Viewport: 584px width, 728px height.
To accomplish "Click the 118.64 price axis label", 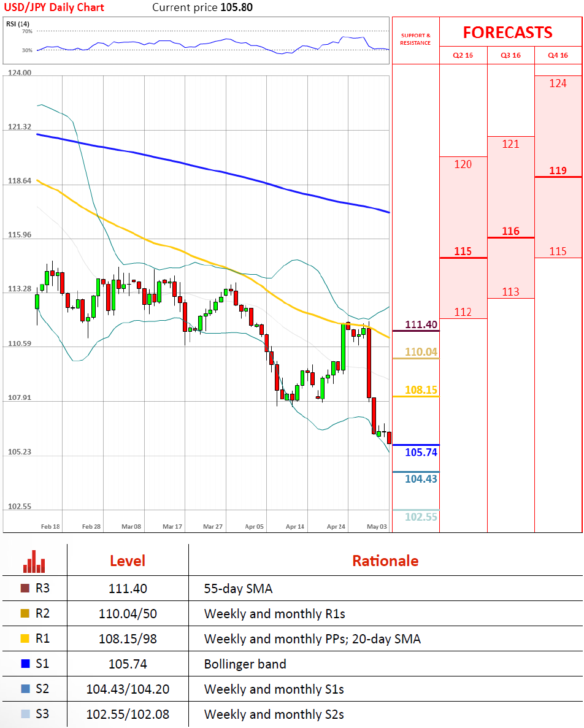I will click(20, 181).
